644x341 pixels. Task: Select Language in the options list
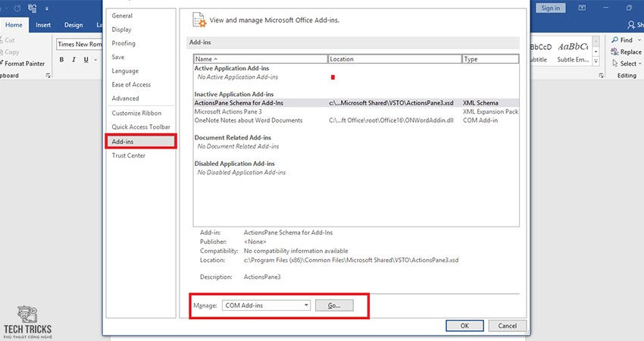point(125,70)
